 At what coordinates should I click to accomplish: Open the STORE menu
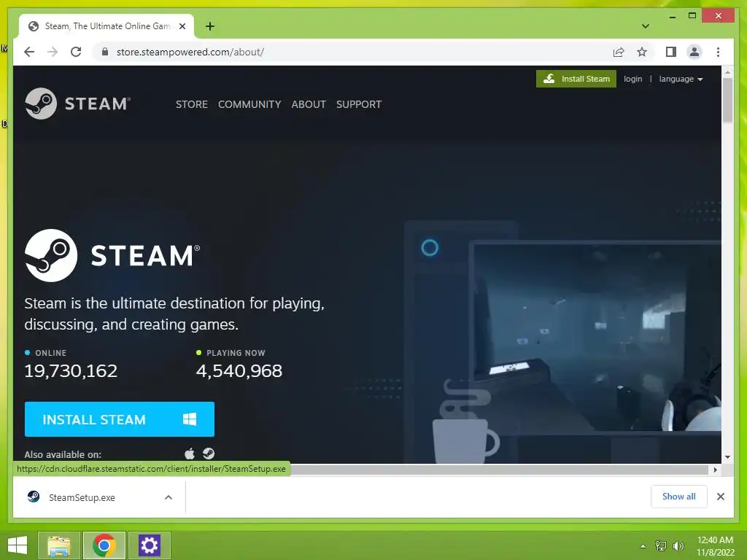coord(192,104)
